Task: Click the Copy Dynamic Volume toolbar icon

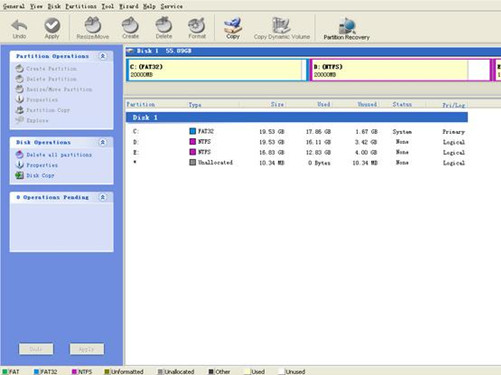Action: 282,29
